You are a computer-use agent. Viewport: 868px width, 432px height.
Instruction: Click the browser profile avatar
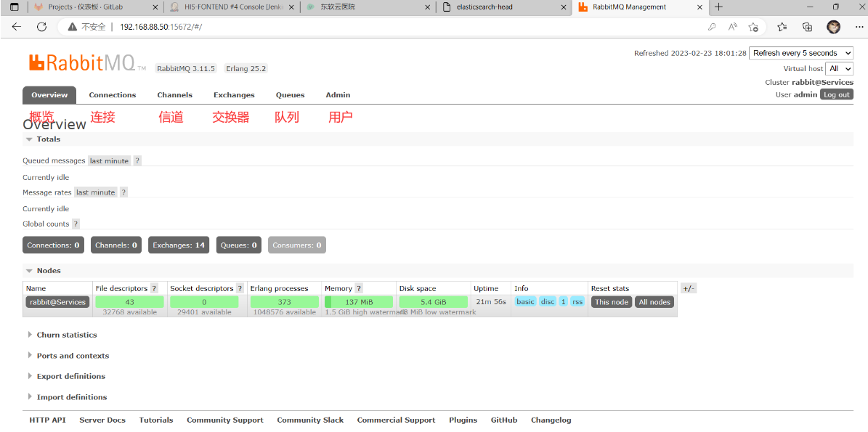(x=834, y=27)
